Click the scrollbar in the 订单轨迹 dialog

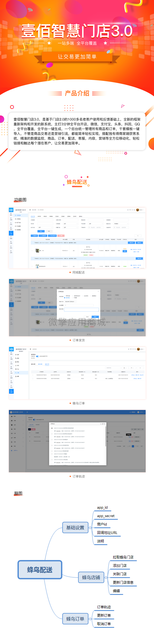coord(106,436)
